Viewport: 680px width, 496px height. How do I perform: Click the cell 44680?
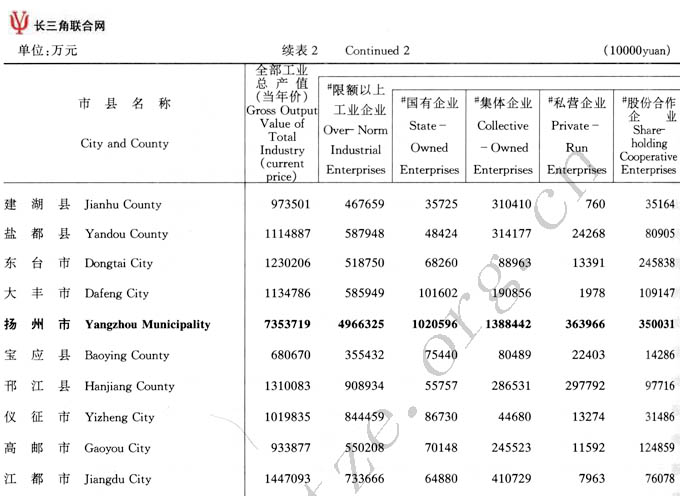tap(515, 417)
